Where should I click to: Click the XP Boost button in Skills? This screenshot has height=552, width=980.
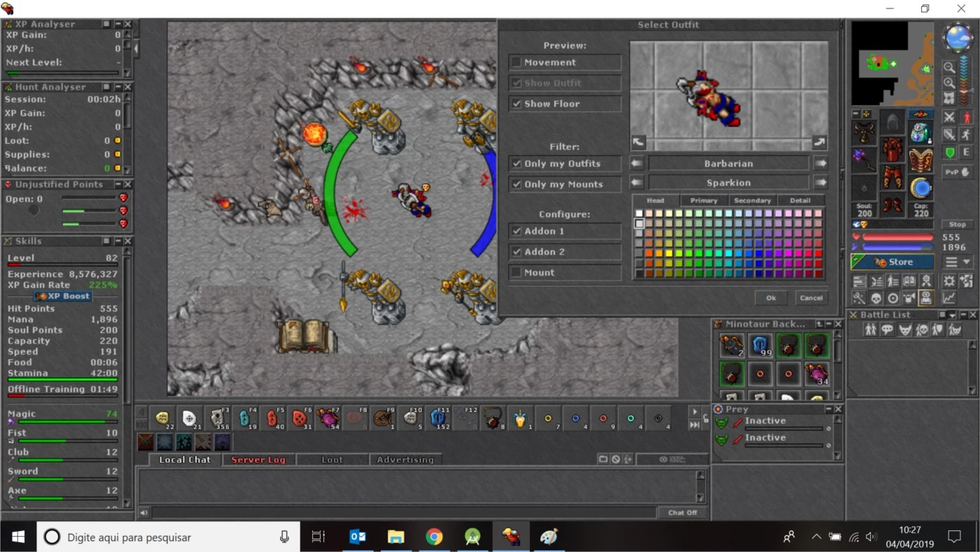pyautogui.click(x=64, y=296)
